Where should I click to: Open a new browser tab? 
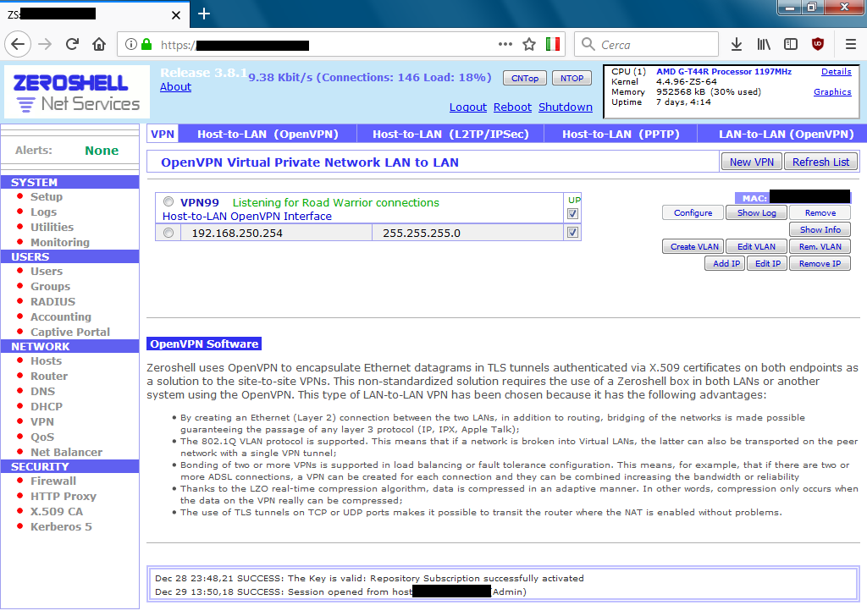[x=204, y=14]
